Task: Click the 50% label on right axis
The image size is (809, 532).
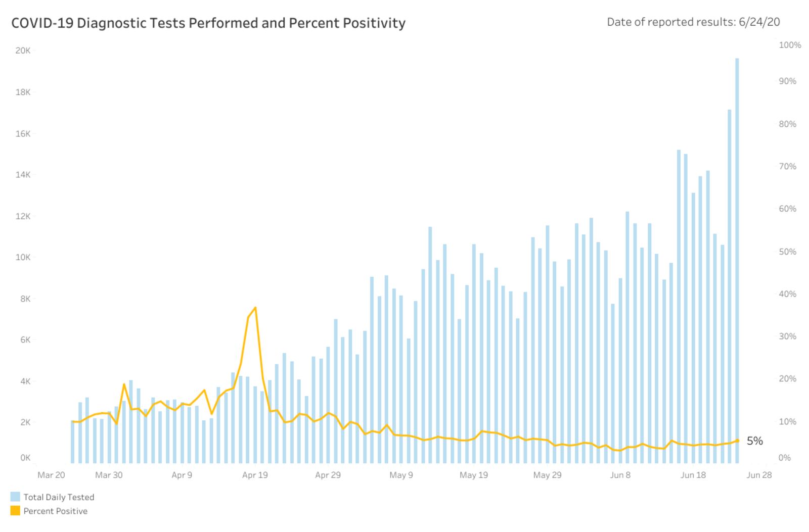Action: click(787, 252)
